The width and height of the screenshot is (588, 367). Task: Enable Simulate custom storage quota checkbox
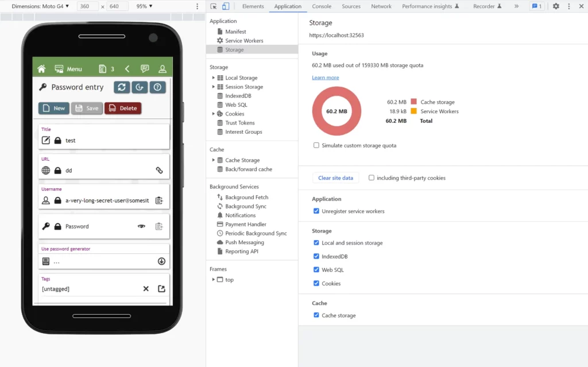tap(316, 145)
